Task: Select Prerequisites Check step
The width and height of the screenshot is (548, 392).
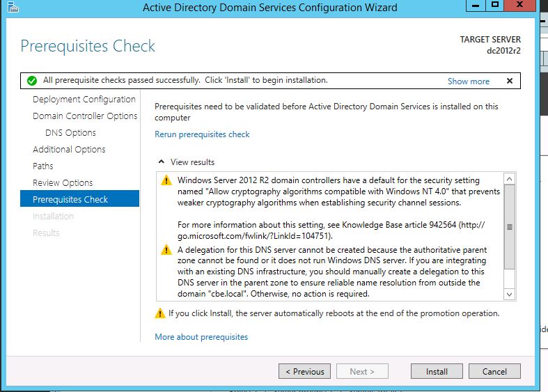Action: tap(79, 199)
